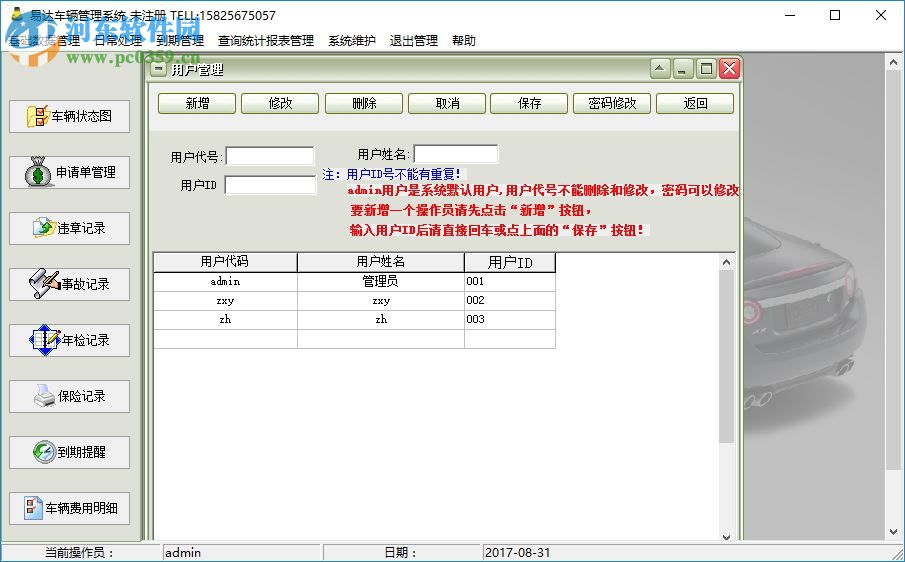This screenshot has width=905, height=562.
Task: Click the 新增 button
Action: 197,103
